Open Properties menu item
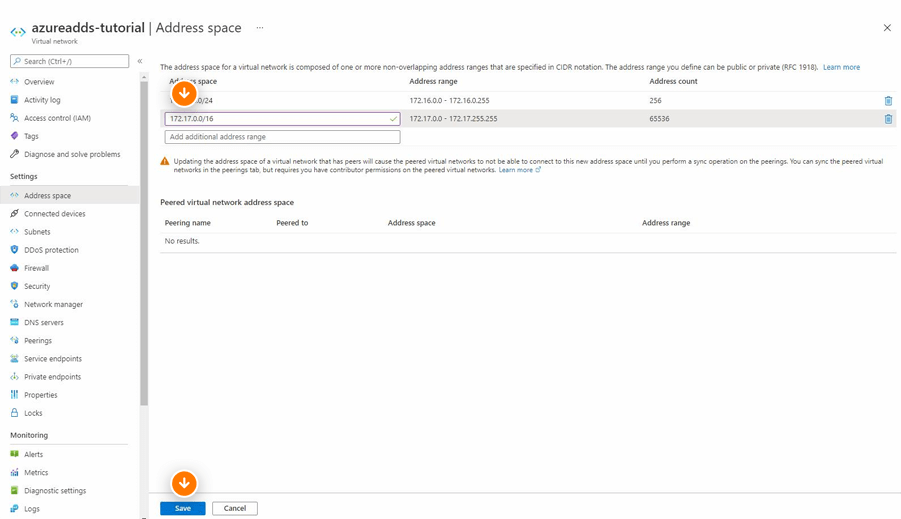The image size is (901, 519). tap(41, 395)
